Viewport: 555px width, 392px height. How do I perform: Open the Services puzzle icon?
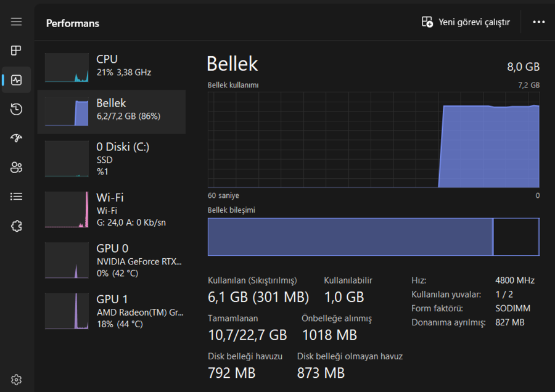[x=16, y=226]
